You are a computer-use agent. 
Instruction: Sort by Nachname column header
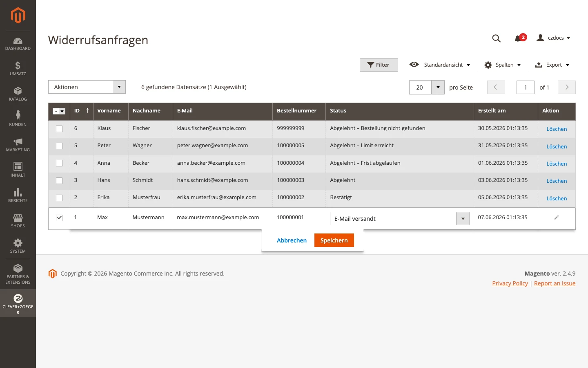(x=151, y=111)
